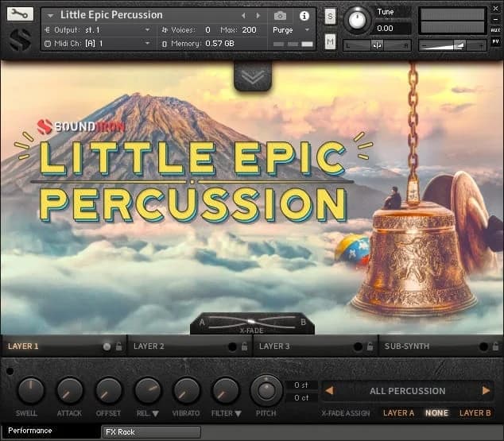Toggle Layer 2 power button
This screenshot has width=504, height=441.
(232, 346)
